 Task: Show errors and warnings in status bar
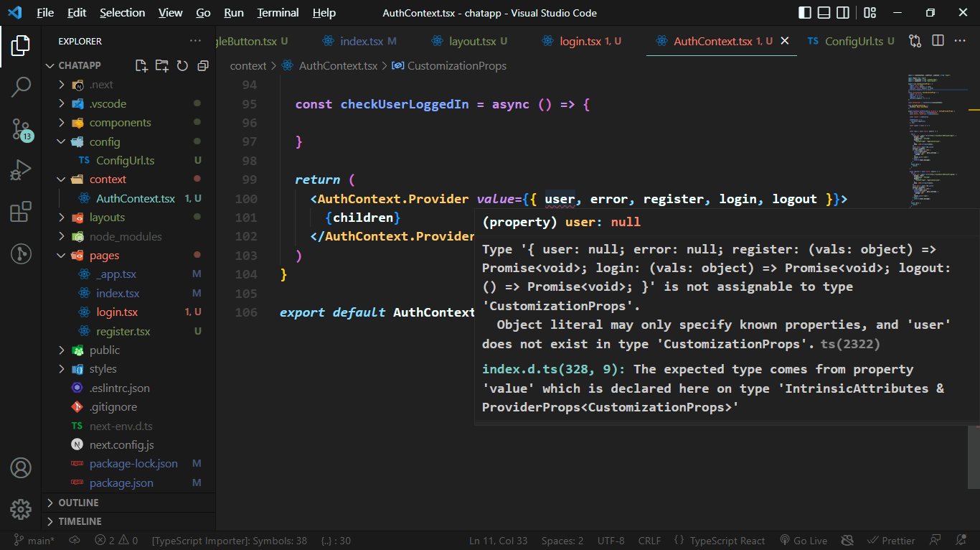pyautogui.click(x=117, y=541)
